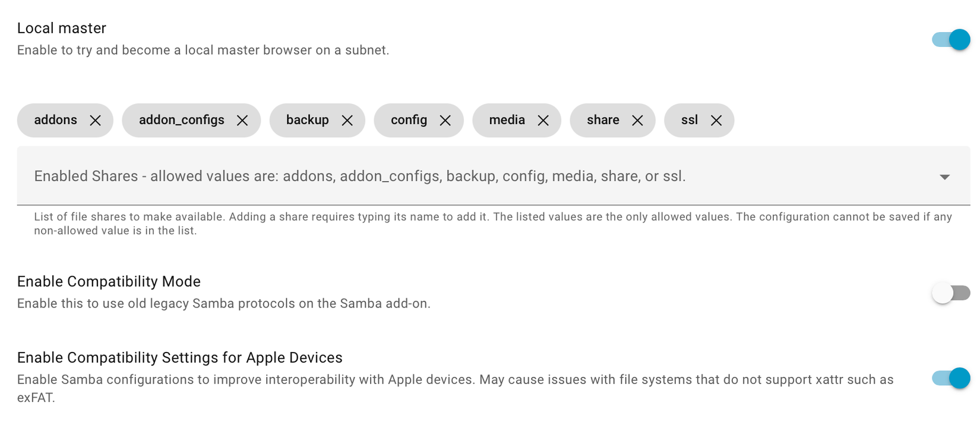Click X on the share chip
980x425 pixels.
coord(637,120)
